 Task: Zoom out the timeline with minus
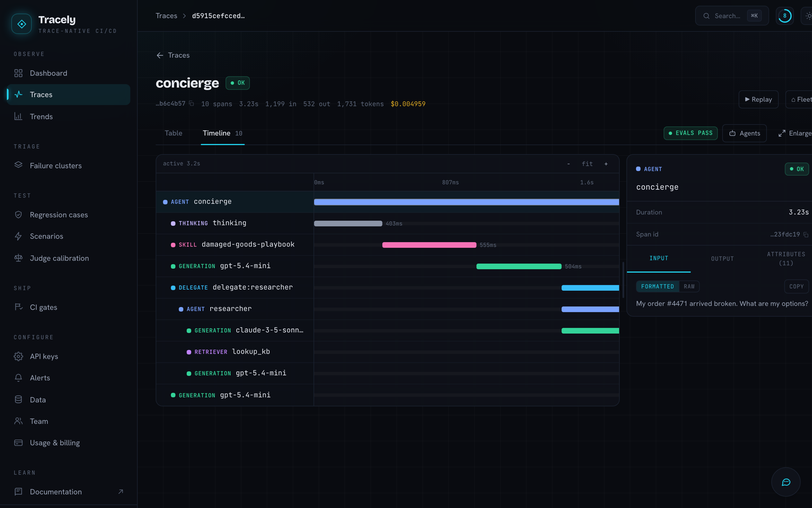tap(568, 164)
